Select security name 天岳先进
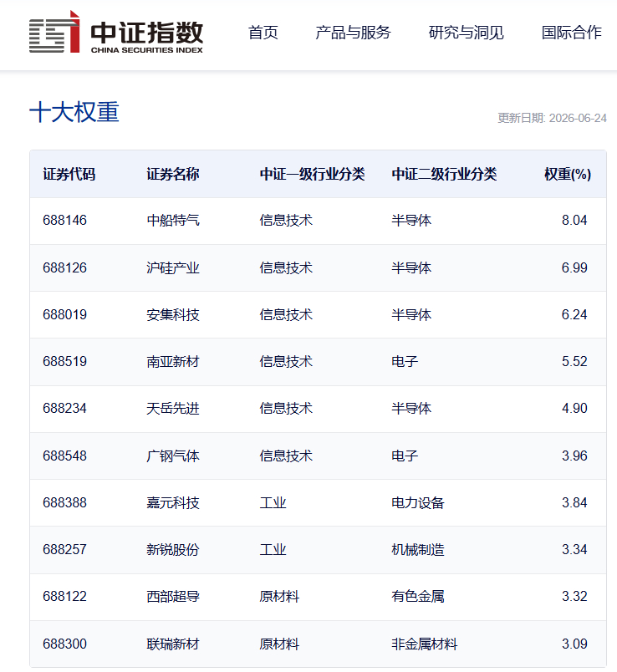Screen dimensions: 617x672 click(173, 408)
